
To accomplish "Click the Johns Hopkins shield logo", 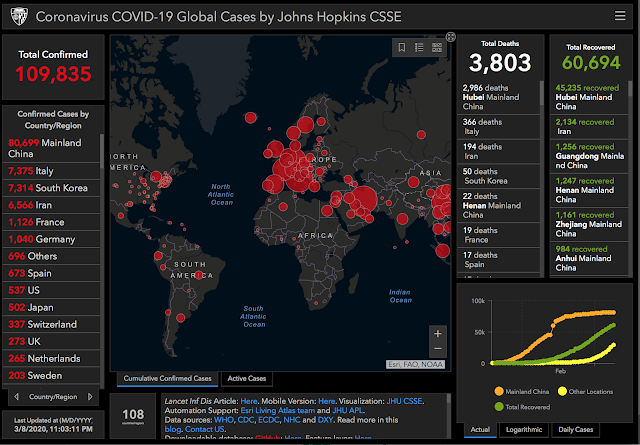I will point(19,17).
